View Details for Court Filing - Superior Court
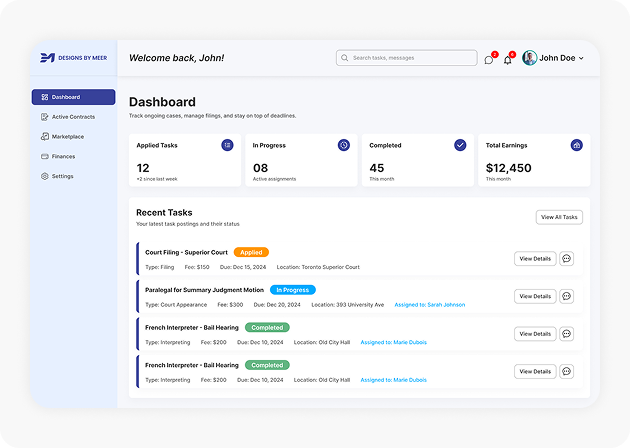The height and width of the screenshot is (448, 630). coord(535,259)
